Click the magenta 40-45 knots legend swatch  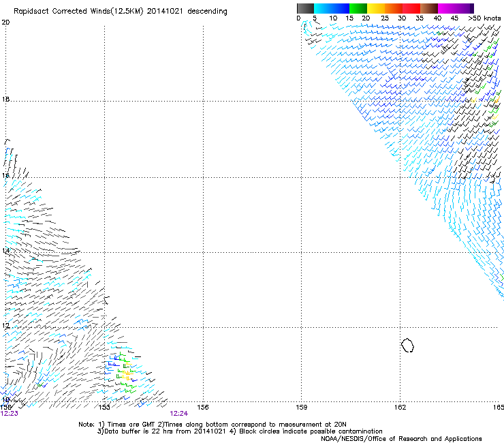pos(447,8)
